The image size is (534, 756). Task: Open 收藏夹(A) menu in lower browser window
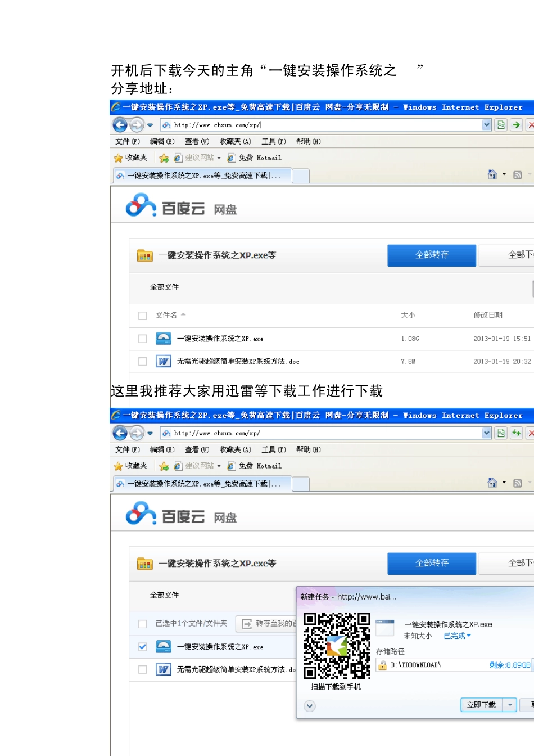pos(236,449)
